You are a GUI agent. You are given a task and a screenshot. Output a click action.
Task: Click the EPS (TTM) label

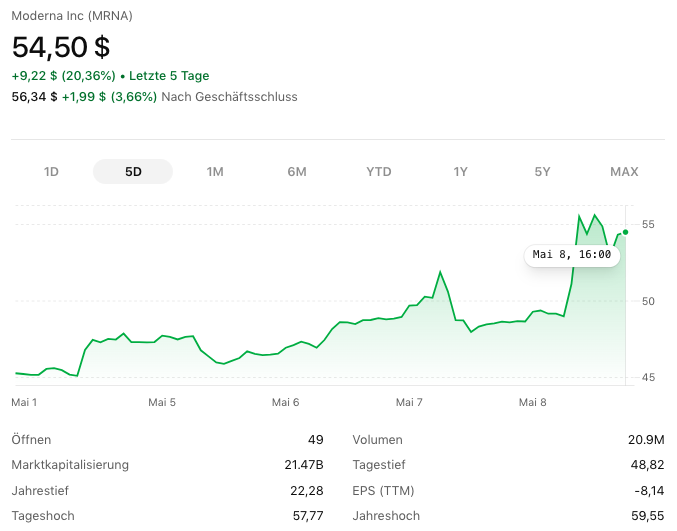[x=383, y=491]
